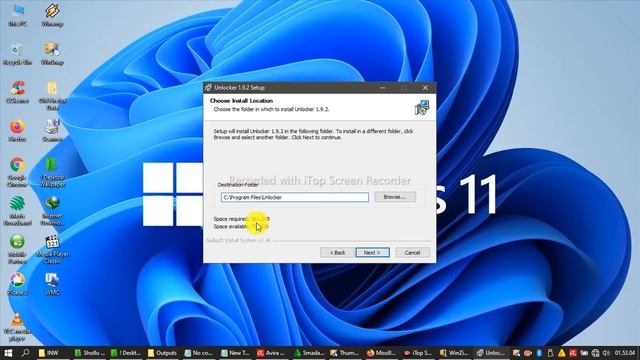
Task: Click Browse to choose install folder
Action: (395, 197)
